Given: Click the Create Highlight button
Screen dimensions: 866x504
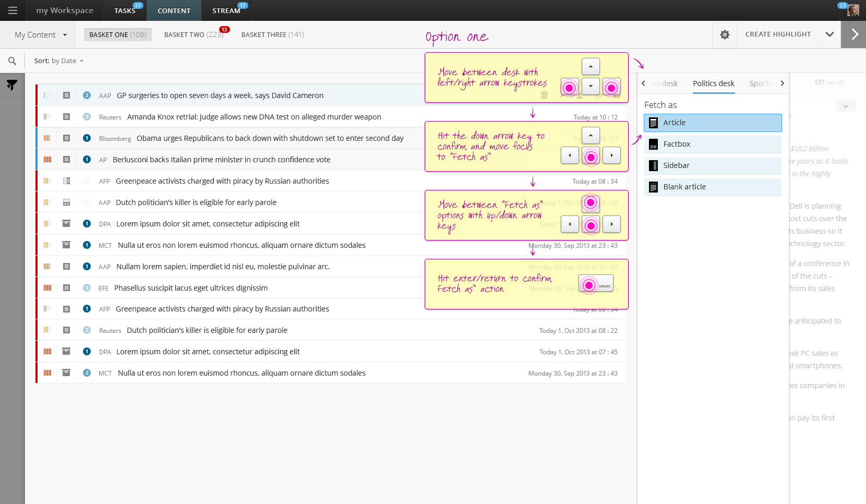Looking at the screenshot, I should click(x=778, y=34).
